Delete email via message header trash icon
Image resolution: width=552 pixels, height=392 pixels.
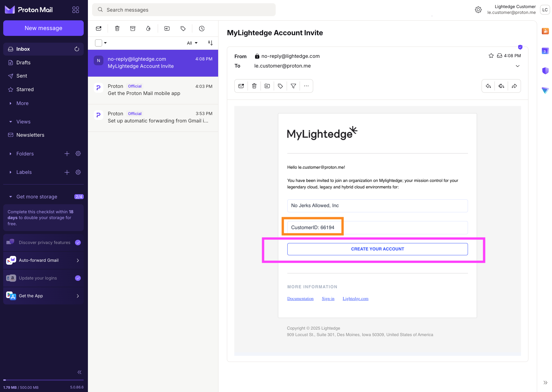point(254,86)
